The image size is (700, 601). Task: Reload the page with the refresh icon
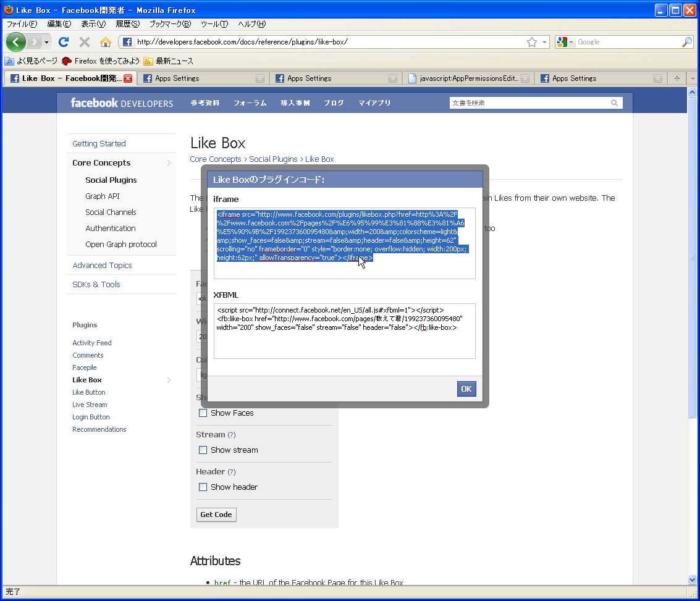[x=64, y=42]
